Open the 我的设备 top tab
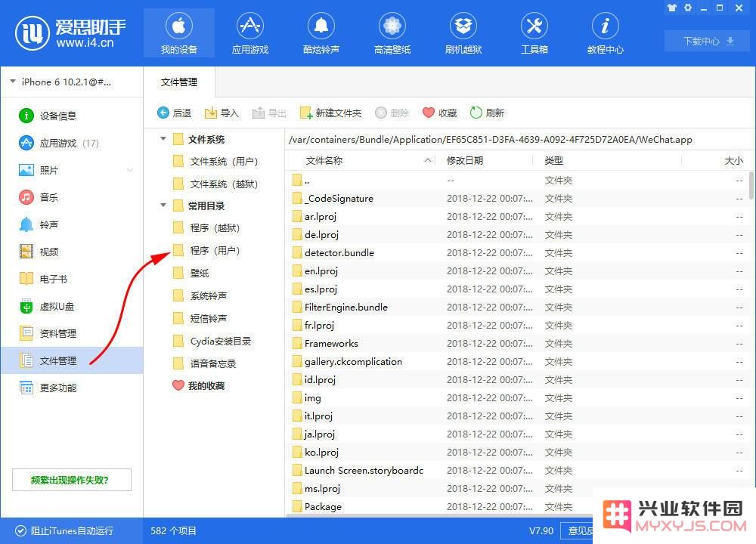The height and width of the screenshot is (544, 756). (179, 33)
